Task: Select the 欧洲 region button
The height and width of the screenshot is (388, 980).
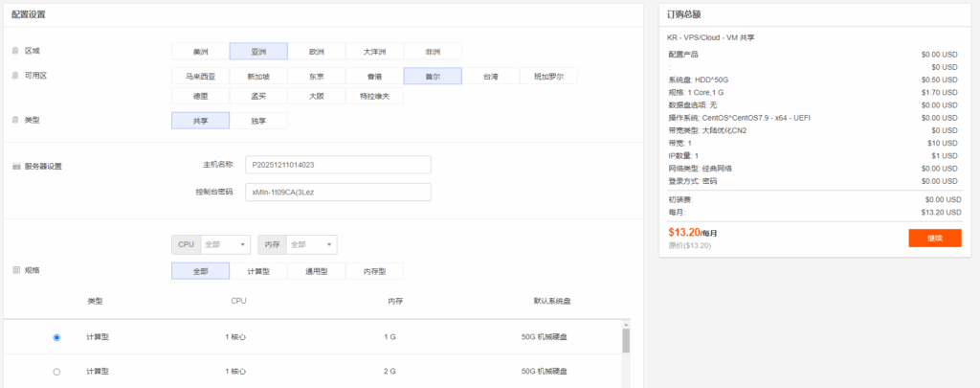Action: point(317,52)
